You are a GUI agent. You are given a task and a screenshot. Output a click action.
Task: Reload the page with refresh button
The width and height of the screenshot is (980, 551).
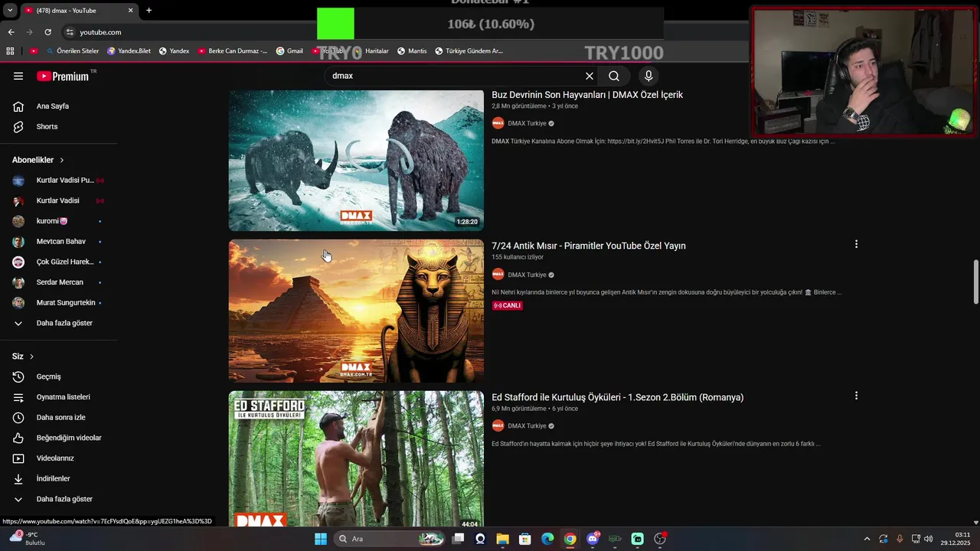[47, 32]
